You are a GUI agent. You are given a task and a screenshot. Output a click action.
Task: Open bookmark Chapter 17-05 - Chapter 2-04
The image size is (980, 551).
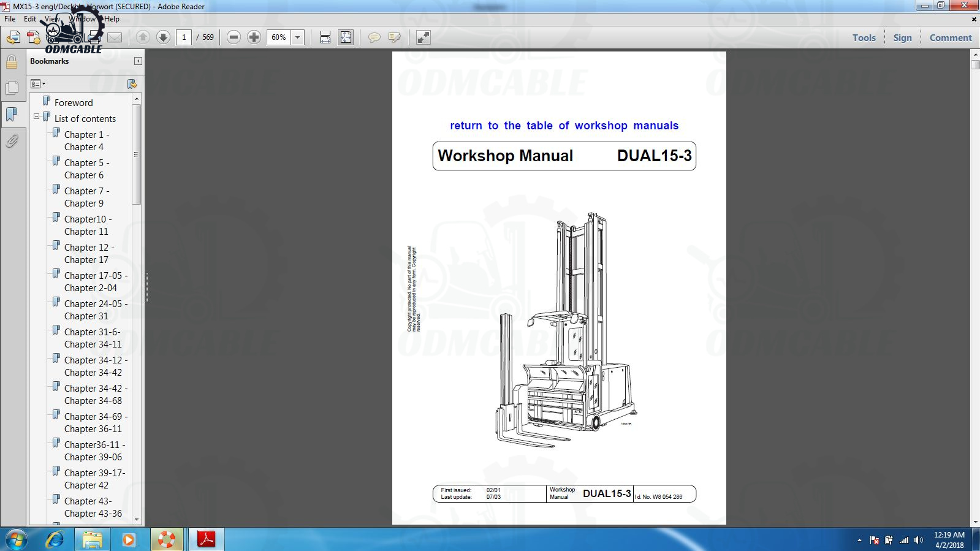[x=96, y=282]
